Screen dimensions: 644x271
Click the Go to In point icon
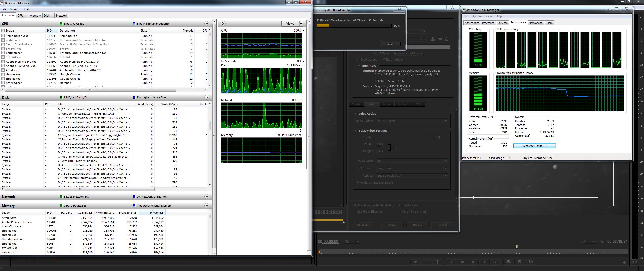451,262
